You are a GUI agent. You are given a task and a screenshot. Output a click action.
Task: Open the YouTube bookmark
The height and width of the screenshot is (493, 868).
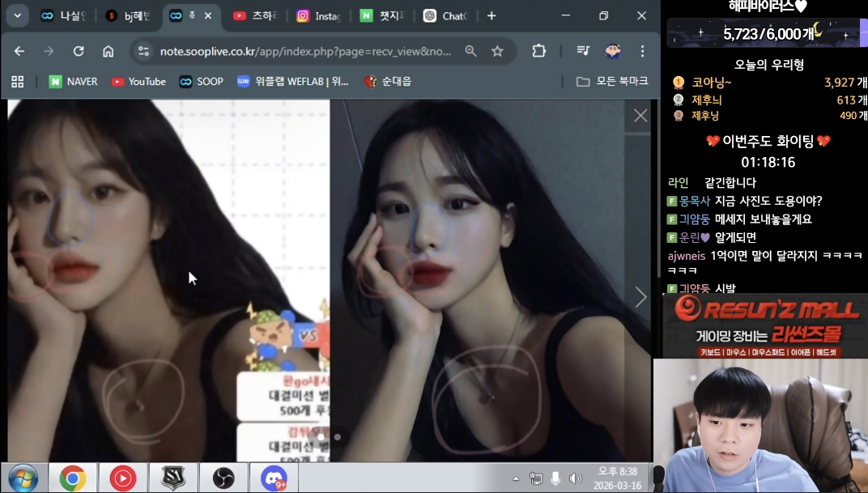(138, 82)
